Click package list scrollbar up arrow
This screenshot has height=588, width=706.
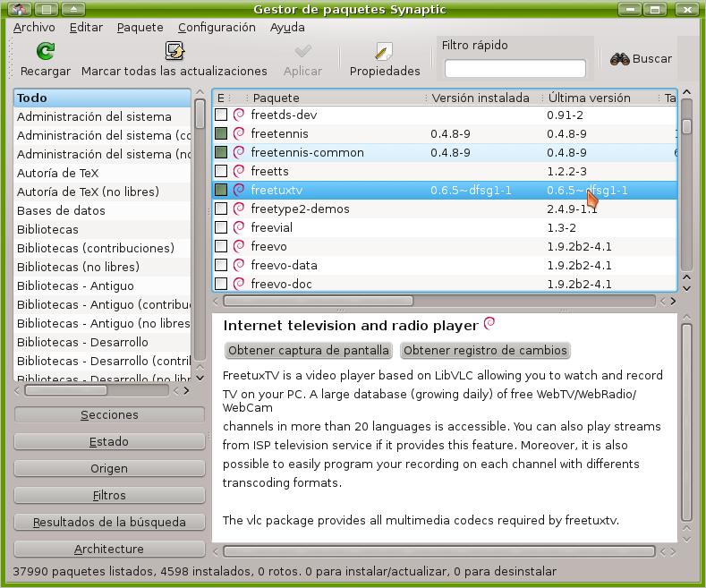[686, 92]
